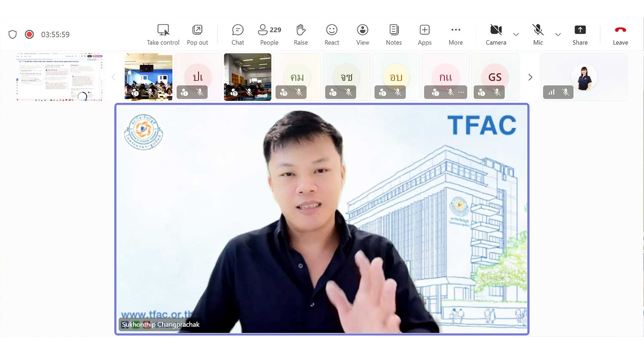Unmute the Mic
Image resolution: width=644 pixels, height=362 pixels.
[538, 35]
